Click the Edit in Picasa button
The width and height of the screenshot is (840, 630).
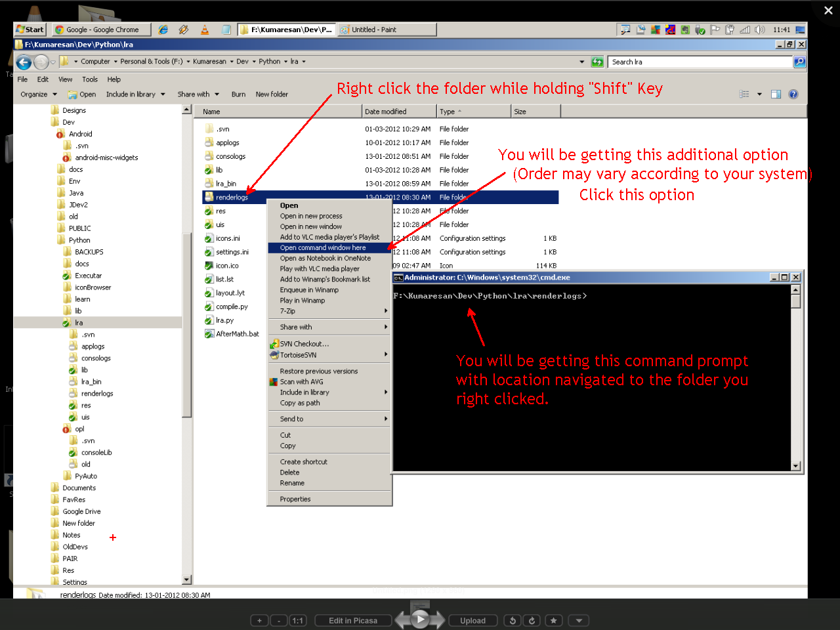[353, 620]
